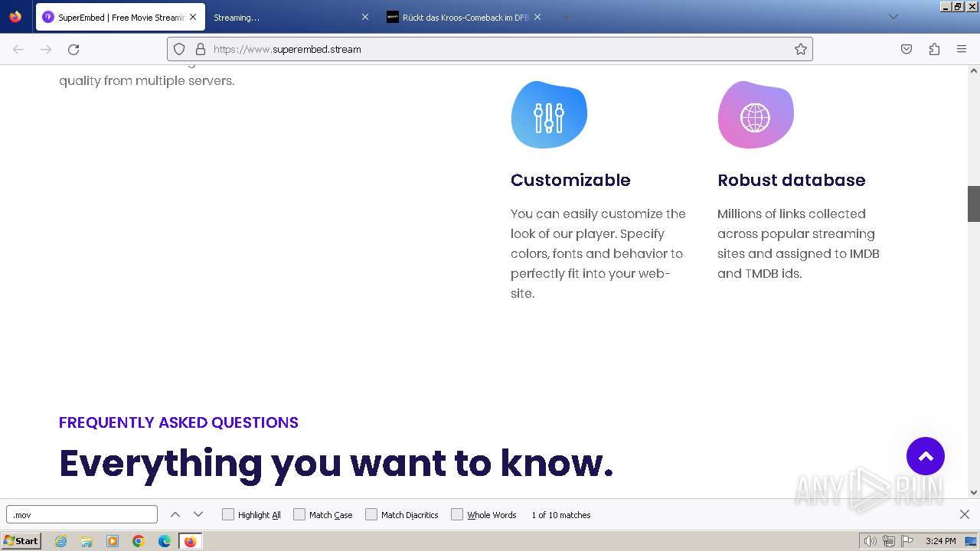Open File Explorer from taskbar
This screenshot has height=551, width=980.
(87, 541)
